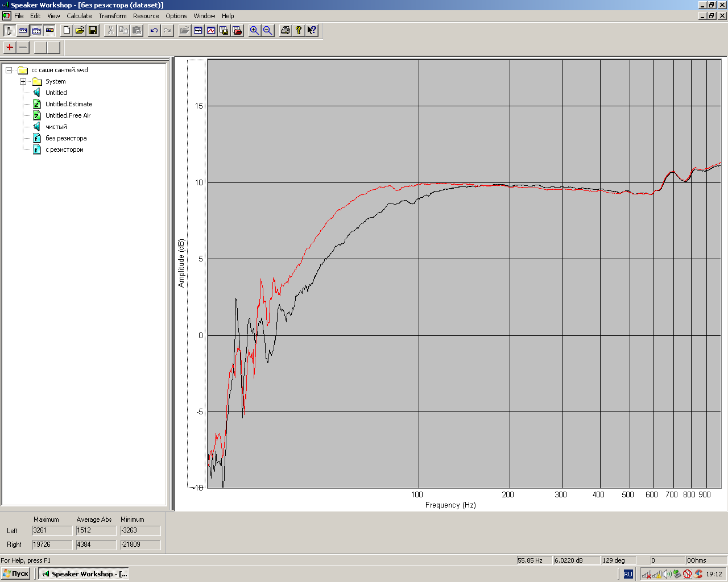Click the import data (table with red folder) icon

pos(237,30)
